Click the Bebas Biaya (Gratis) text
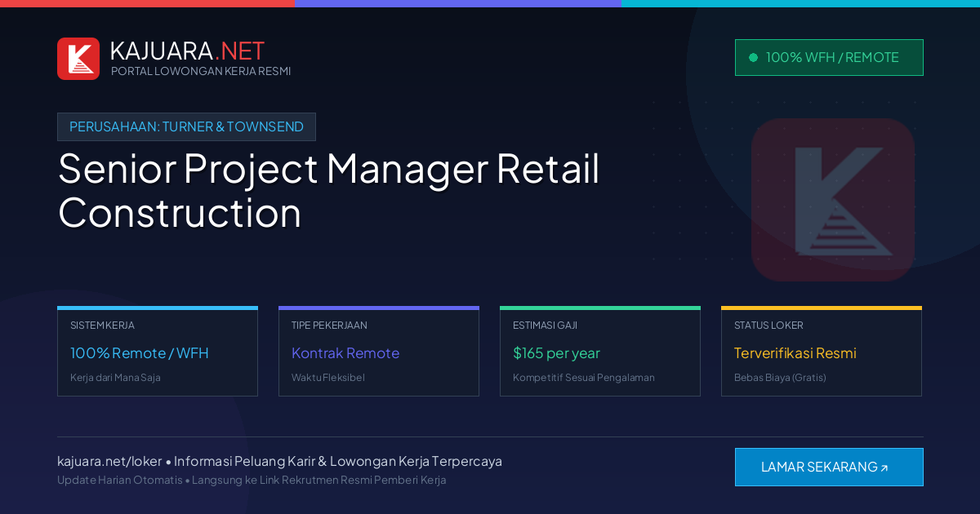The image size is (980, 514). [x=780, y=378]
